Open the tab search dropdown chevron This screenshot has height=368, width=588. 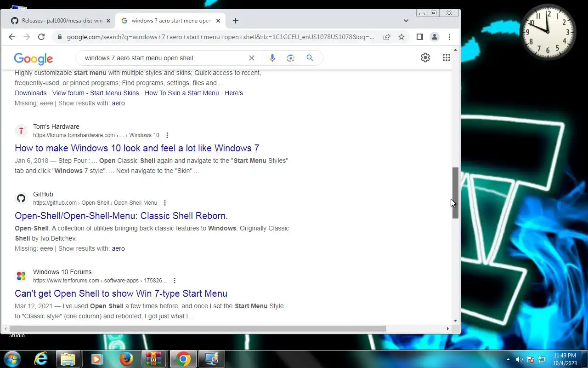pyautogui.click(x=406, y=21)
